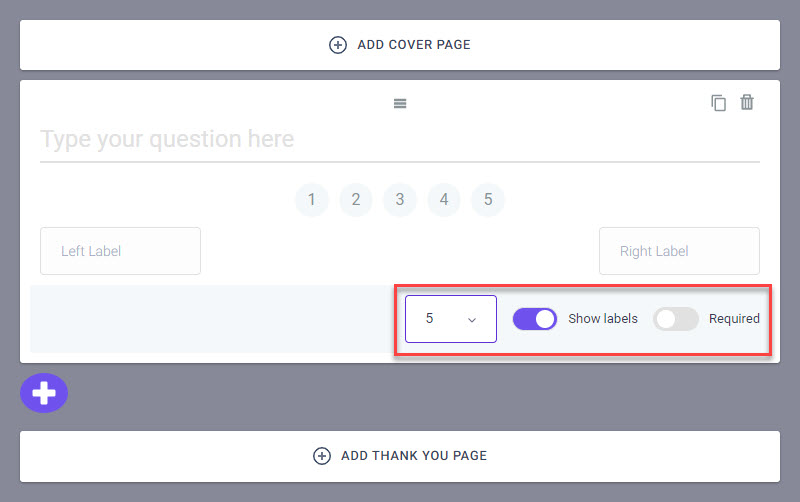The image size is (800, 502).
Task: Select rating option 4
Action: tap(444, 199)
